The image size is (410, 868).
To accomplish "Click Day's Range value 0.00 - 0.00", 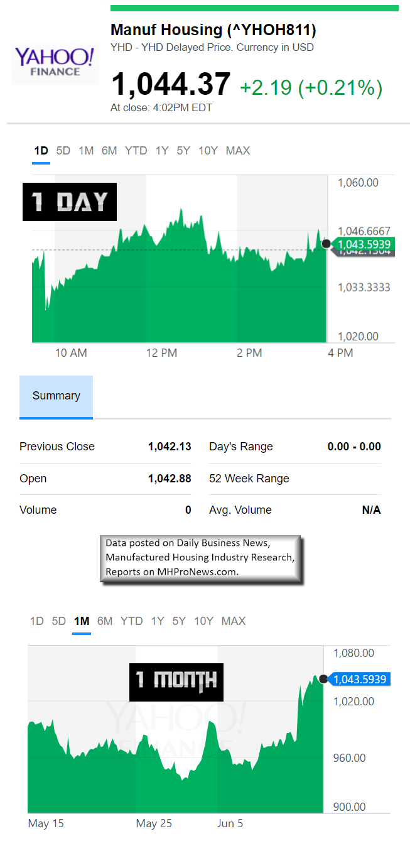I will click(x=354, y=447).
